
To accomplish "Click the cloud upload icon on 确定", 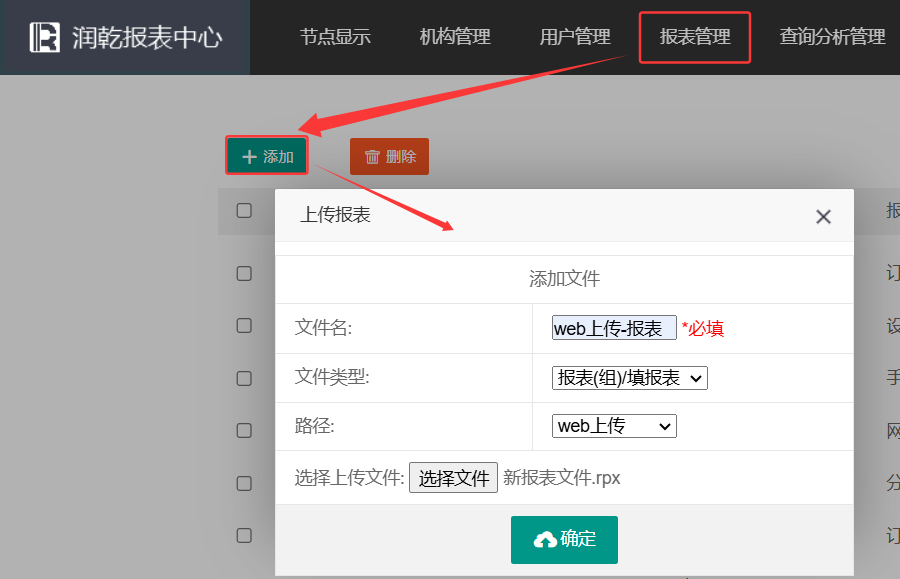I will tap(545, 540).
